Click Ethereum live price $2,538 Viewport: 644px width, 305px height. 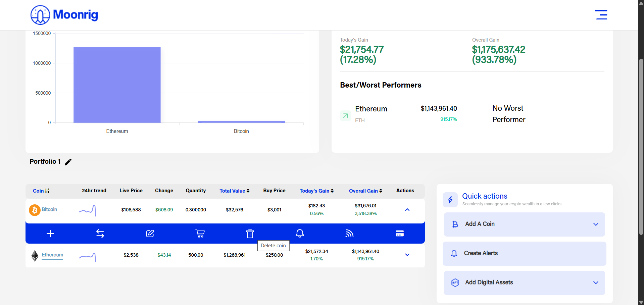coord(131,255)
